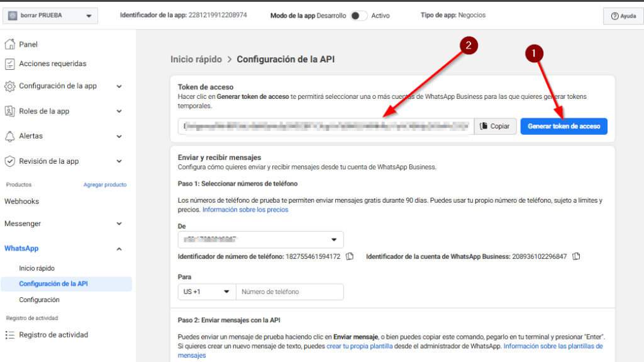Click the Token de acceso heading
The image size is (644, 362).
click(x=206, y=87)
